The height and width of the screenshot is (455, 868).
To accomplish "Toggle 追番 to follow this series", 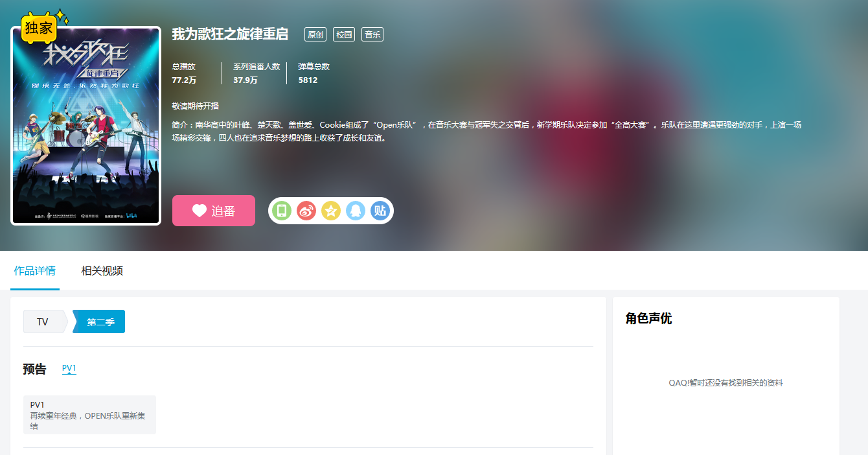I will click(x=214, y=210).
